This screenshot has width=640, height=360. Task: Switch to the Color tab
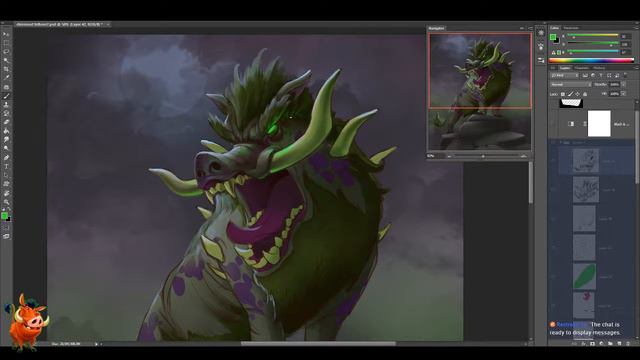tap(554, 28)
